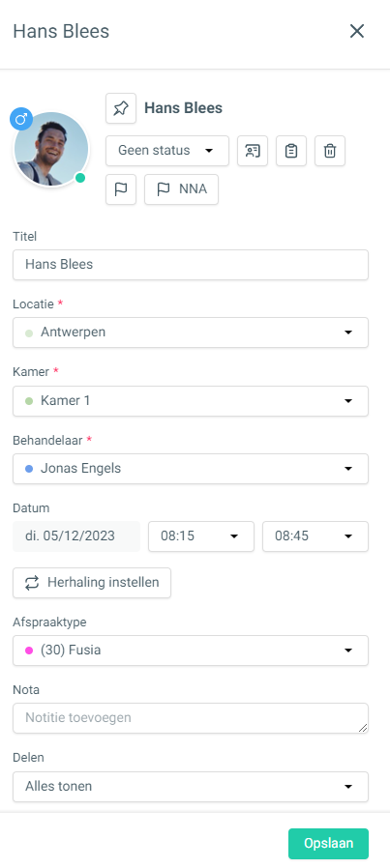Toggle the NNA flag button
Image resolution: width=390 pixels, height=868 pixels.
point(181,189)
